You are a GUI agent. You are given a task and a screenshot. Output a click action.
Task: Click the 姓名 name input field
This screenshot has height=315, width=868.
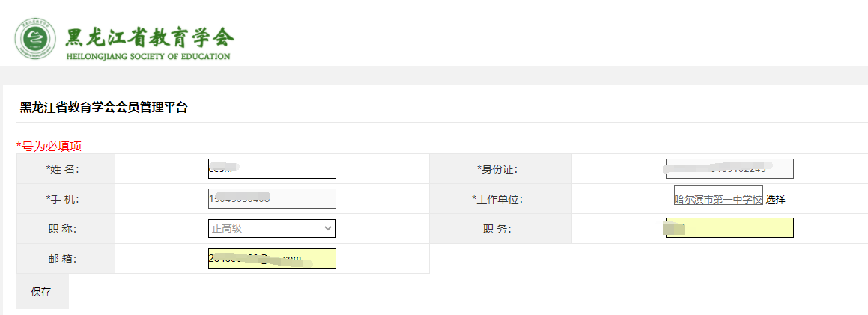click(x=272, y=168)
